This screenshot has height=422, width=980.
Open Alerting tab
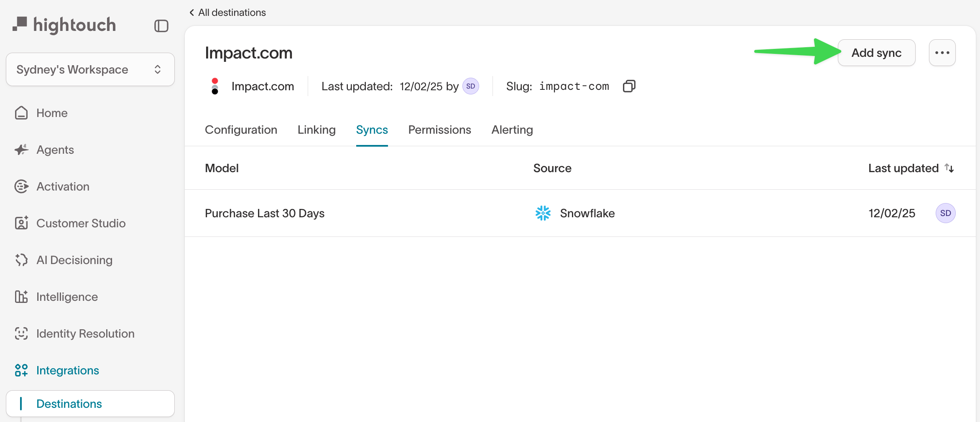pyautogui.click(x=512, y=130)
